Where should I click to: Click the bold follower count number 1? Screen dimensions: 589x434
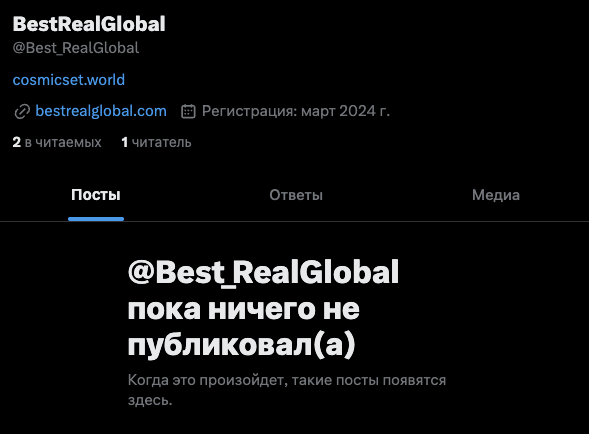(125, 142)
